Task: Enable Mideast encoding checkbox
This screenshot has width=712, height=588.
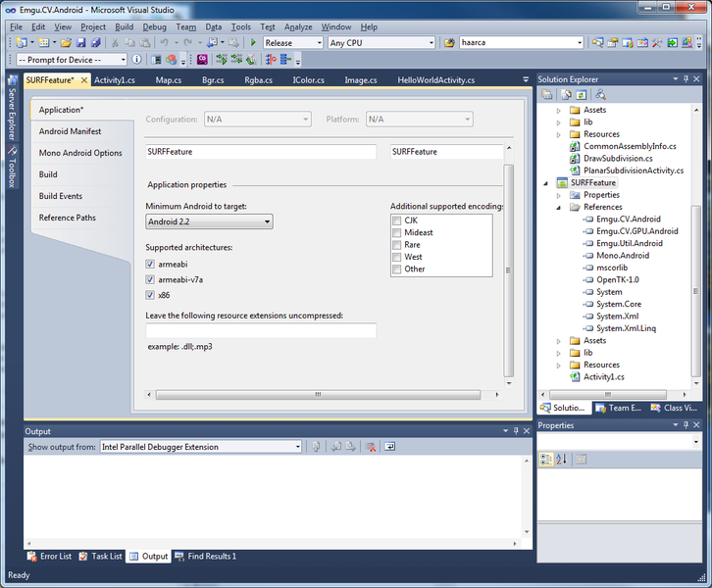Action: 396,233
